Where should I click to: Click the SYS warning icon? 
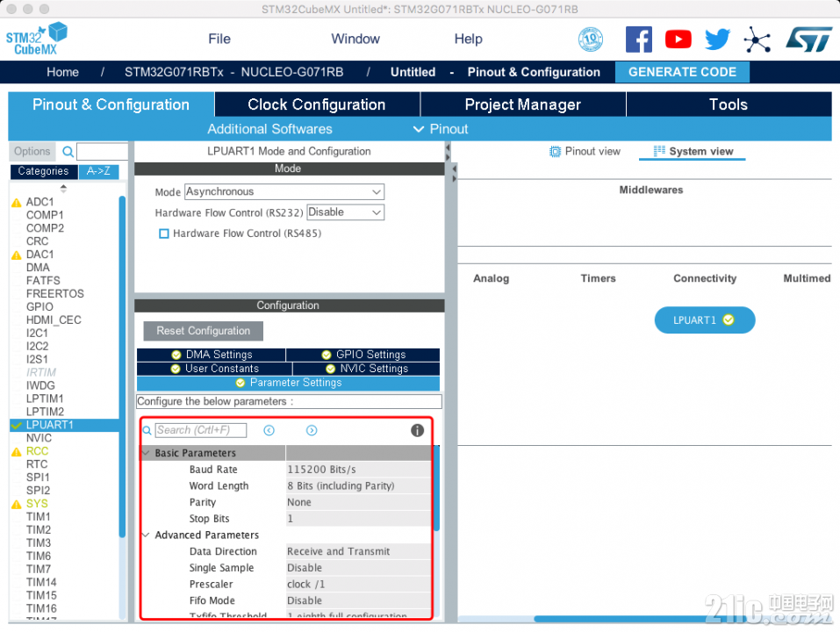[17, 505]
